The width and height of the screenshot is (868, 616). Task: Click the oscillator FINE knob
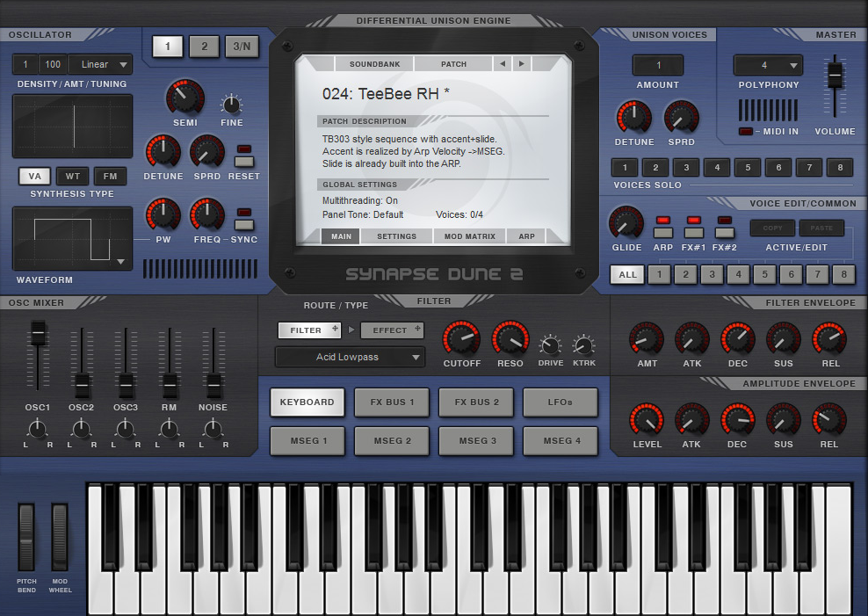click(x=231, y=104)
